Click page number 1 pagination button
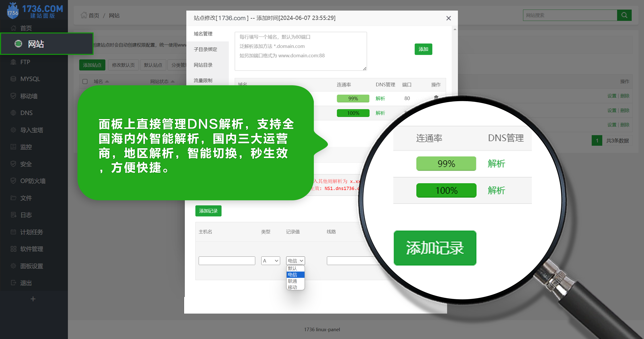This screenshot has width=644, height=339. click(597, 140)
